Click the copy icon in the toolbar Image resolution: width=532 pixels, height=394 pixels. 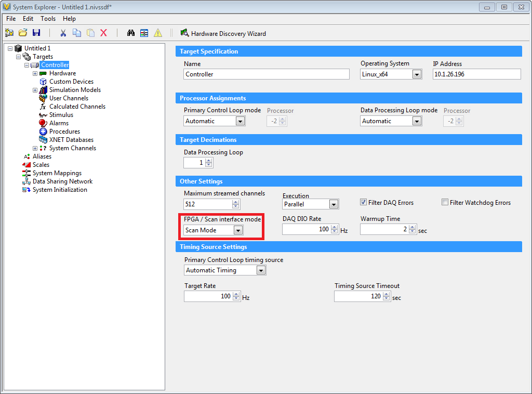[x=77, y=33]
